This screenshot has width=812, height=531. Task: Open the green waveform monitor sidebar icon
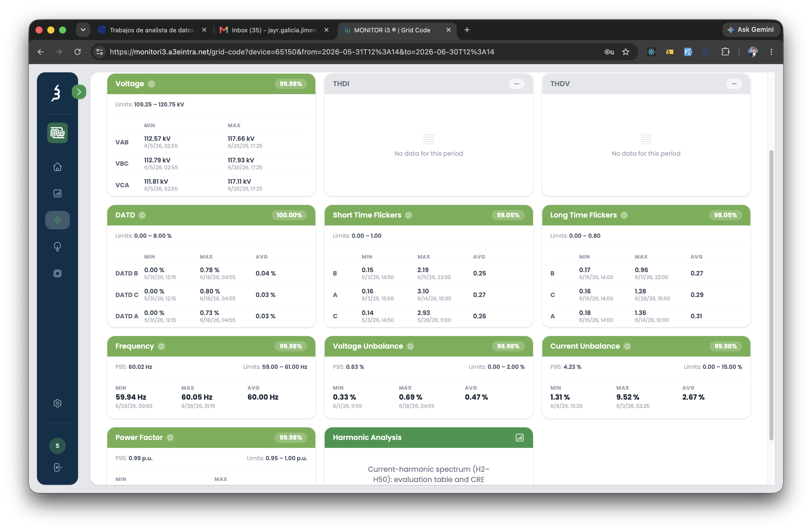point(57,133)
